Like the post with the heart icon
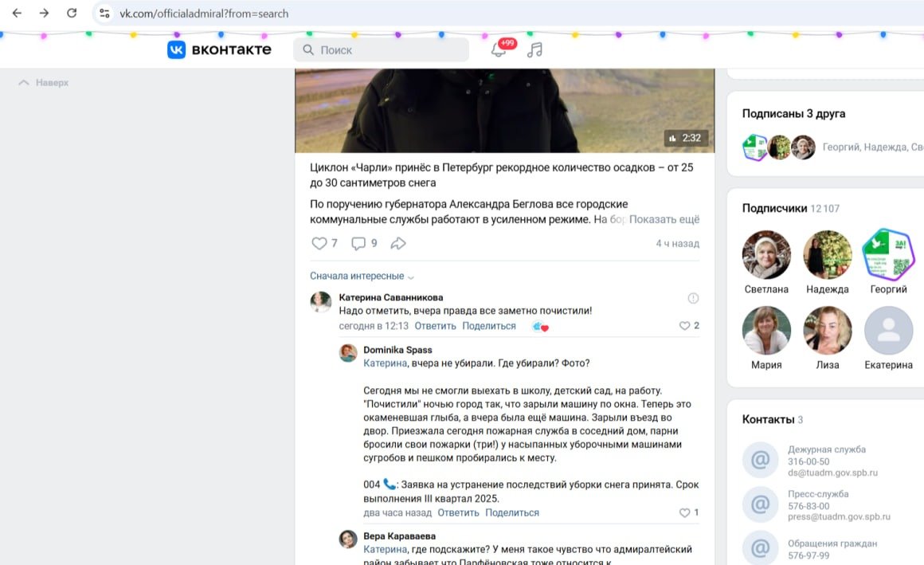This screenshot has width=924, height=565. (x=319, y=243)
